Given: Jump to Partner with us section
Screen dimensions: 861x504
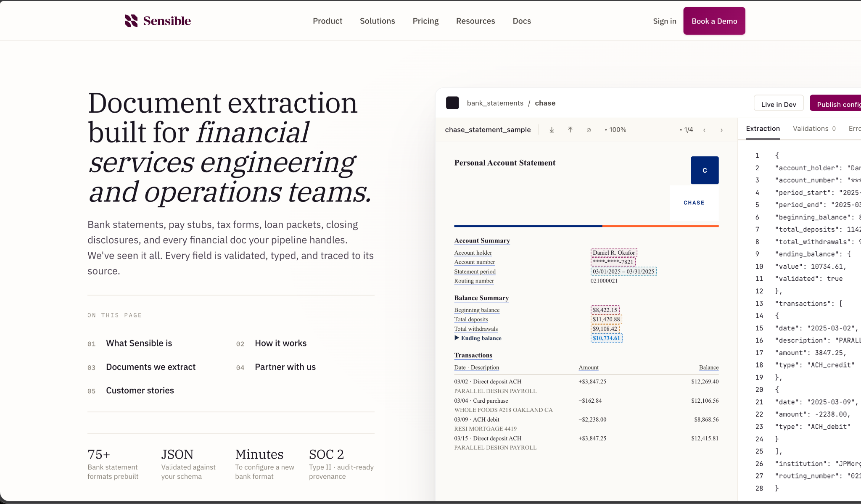Looking at the screenshot, I should point(285,367).
